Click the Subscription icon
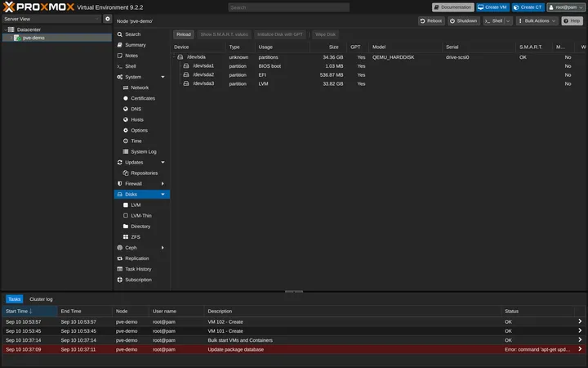 (119, 280)
